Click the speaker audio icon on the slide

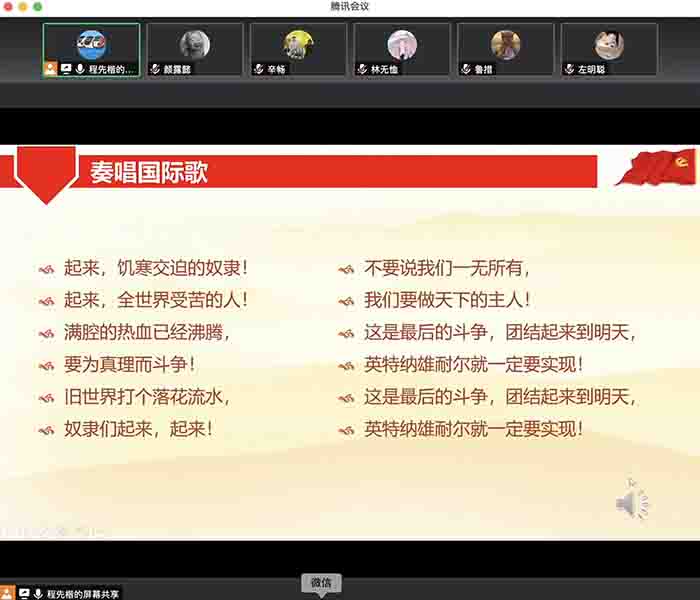[x=629, y=503]
